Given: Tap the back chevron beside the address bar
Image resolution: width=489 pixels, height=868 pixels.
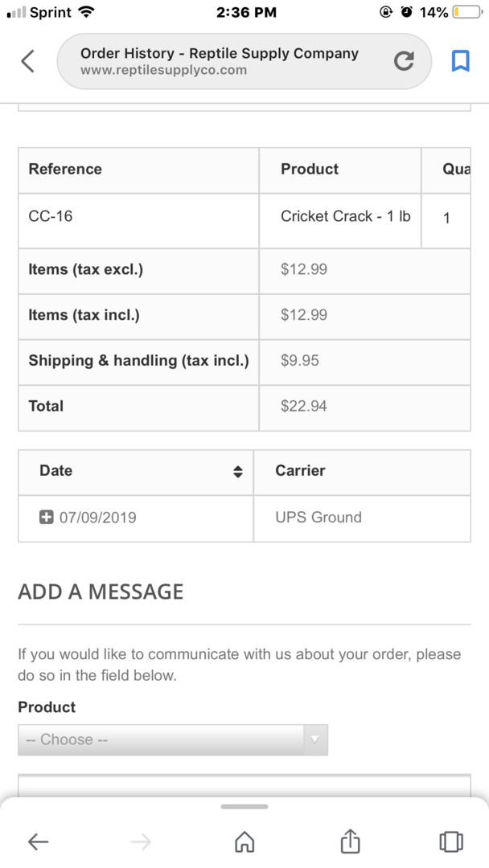Looking at the screenshot, I should coord(27,61).
